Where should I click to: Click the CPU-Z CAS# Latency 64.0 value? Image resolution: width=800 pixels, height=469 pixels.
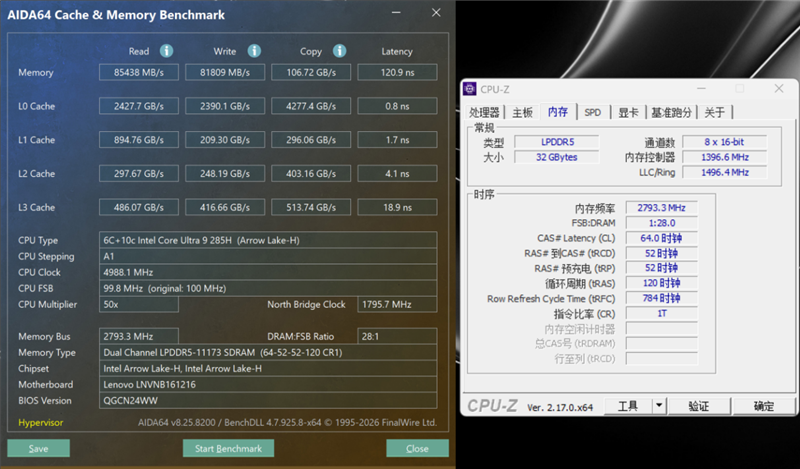click(661, 238)
